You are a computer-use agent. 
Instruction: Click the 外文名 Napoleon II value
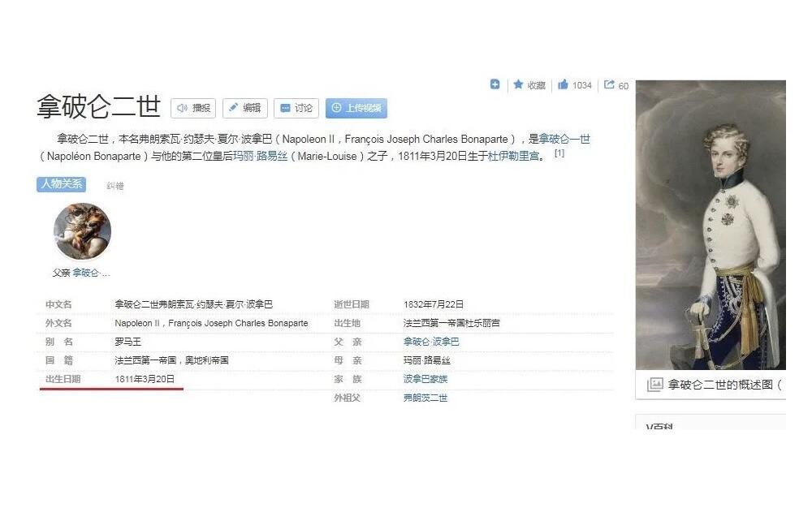point(211,323)
